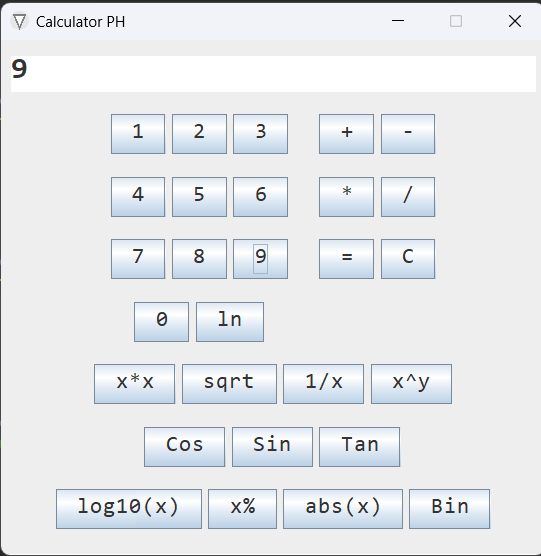Choose the plus operator button
Viewport: 541px width, 556px height.
(346, 134)
